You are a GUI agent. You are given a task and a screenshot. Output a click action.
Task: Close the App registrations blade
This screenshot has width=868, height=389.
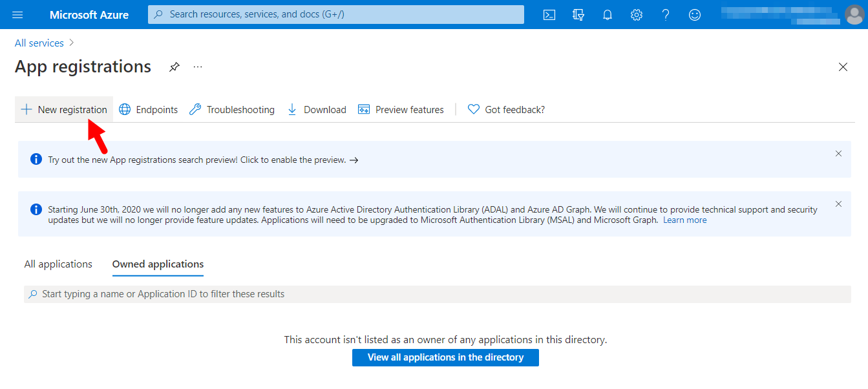click(843, 67)
